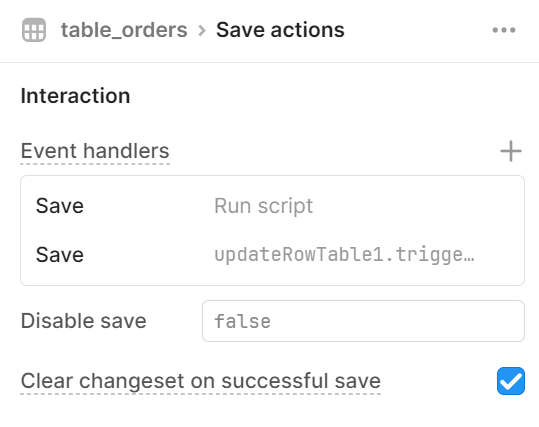Click blank header area left of three-dot menu

(x=418, y=30)
